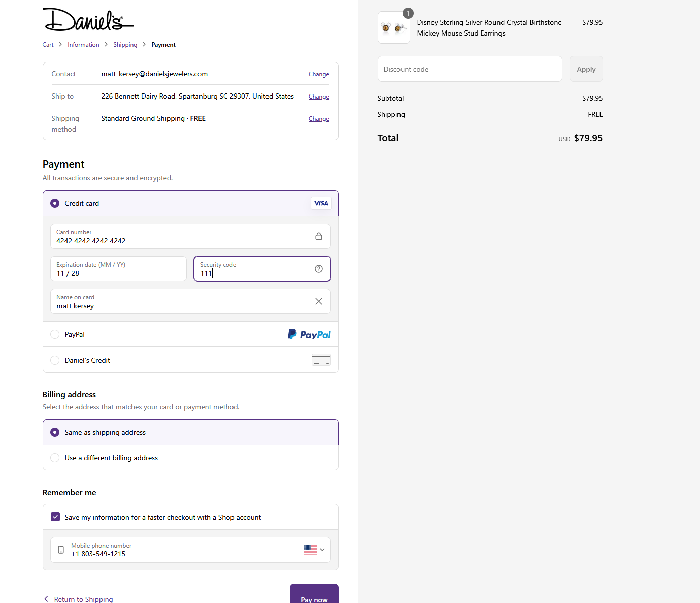This screenshot has height=603, width=700.
Task: Clear the name on card with X icon
Action: click(x=319, y=301)
